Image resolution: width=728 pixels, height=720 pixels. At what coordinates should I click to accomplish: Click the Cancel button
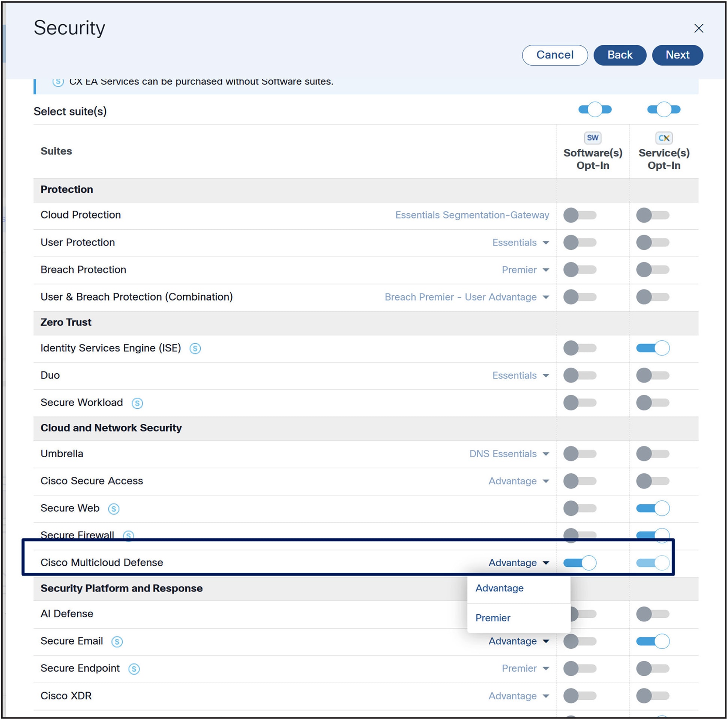pos(555,55)
